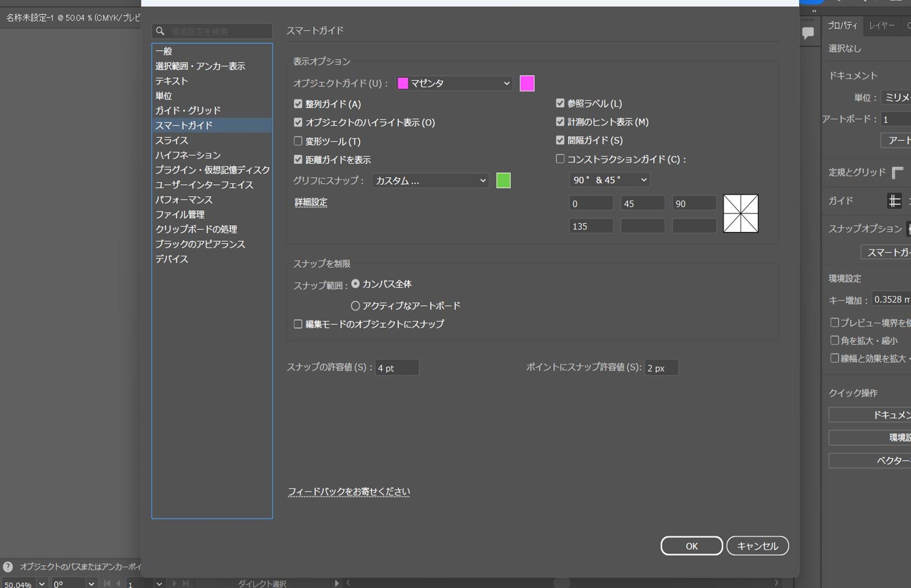This screenshot has height=588, width=911.
Task: Toggle コンストラクションガイド (C) checkbox
Action: click(560, 159)
